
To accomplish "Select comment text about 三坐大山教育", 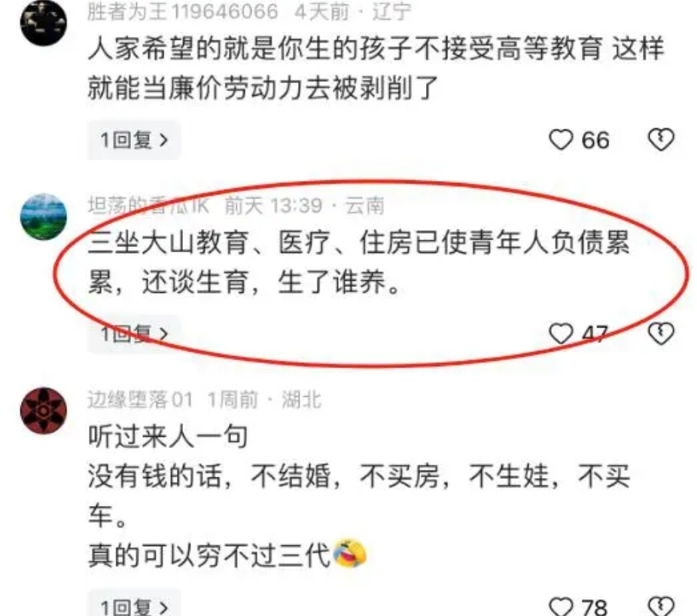I will [359, 262].
